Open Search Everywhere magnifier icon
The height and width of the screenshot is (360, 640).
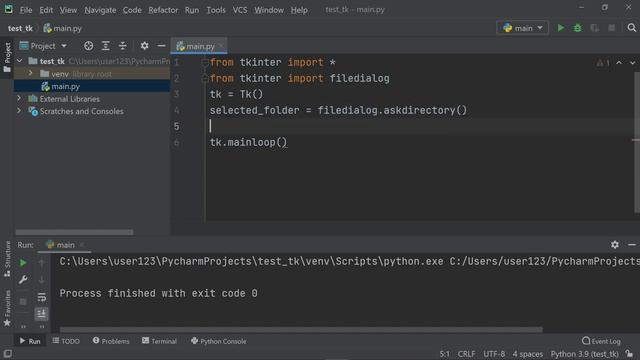(631, 28)
